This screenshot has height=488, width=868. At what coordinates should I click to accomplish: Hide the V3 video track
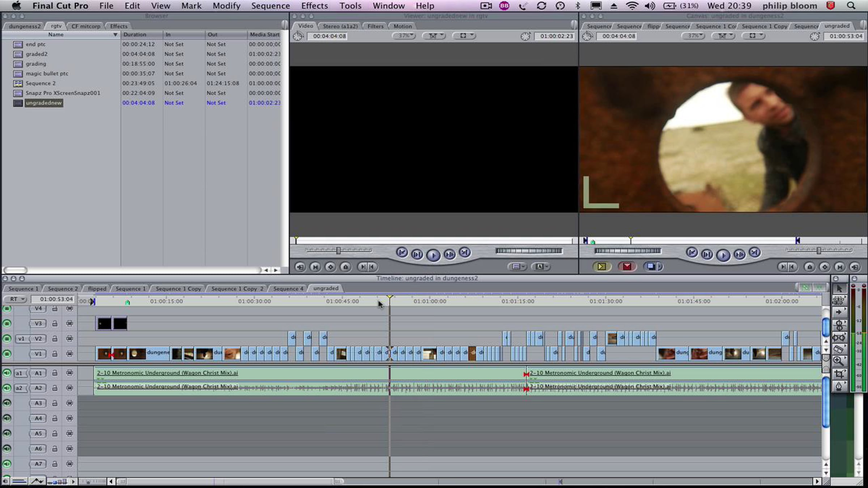pos(7,324)
